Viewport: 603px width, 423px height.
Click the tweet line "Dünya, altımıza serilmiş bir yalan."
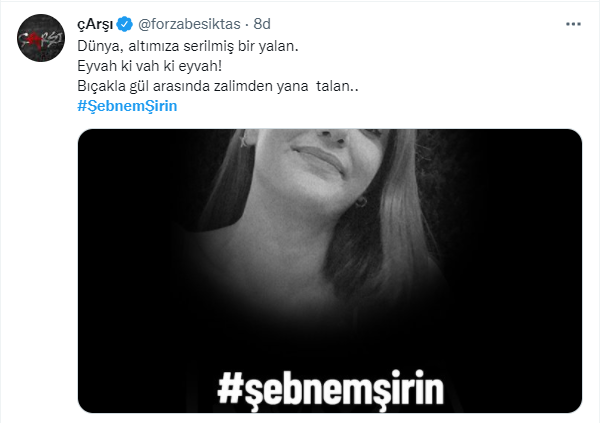188,46
